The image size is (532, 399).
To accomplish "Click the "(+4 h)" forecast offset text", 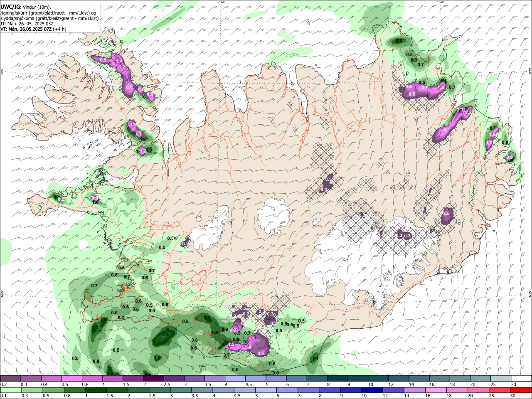I will (x=59, y=29).
